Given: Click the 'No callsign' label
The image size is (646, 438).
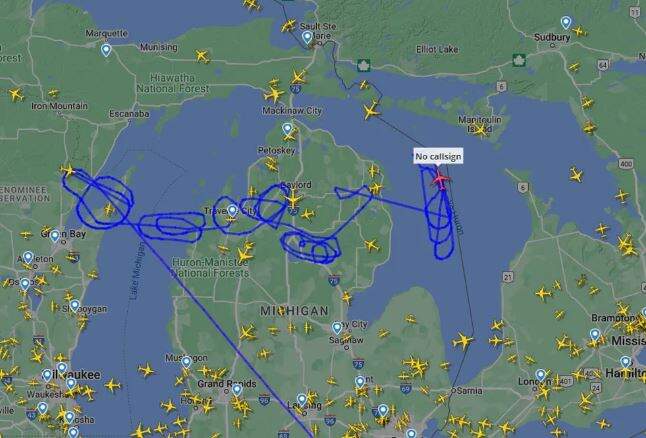Looking at the screenshot, I should tap(438, 157).
